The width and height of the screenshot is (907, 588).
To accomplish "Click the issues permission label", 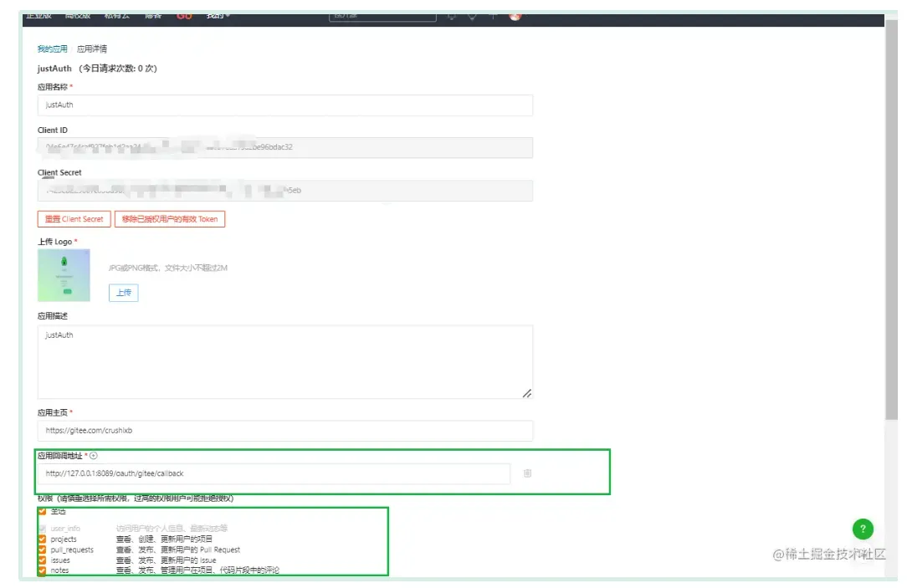I will (60, 560).
